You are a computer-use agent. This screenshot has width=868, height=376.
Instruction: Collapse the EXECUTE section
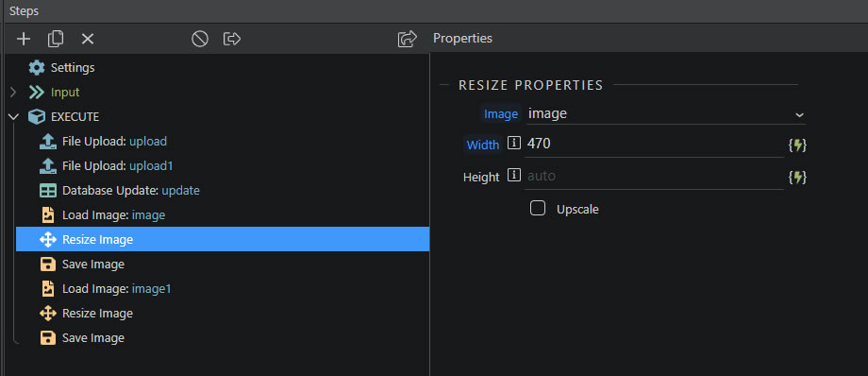[x=13, y=117]
